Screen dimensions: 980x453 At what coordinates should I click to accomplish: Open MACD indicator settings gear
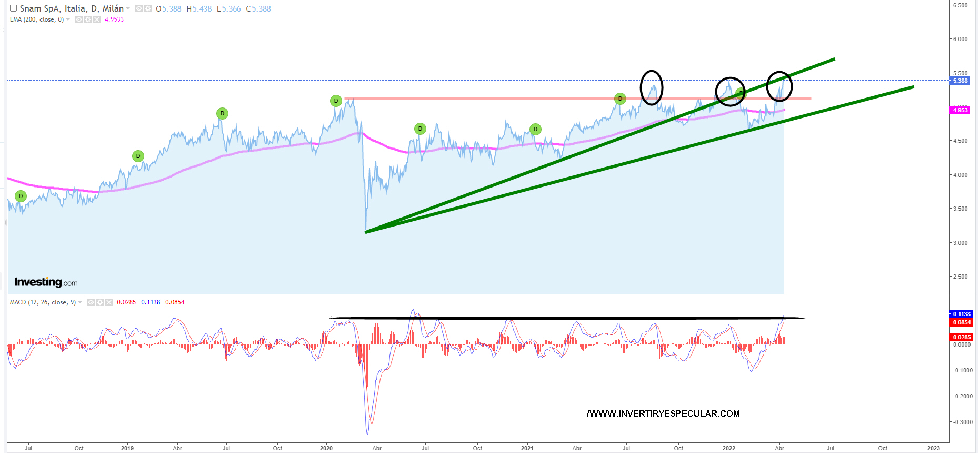click(100, 302)
